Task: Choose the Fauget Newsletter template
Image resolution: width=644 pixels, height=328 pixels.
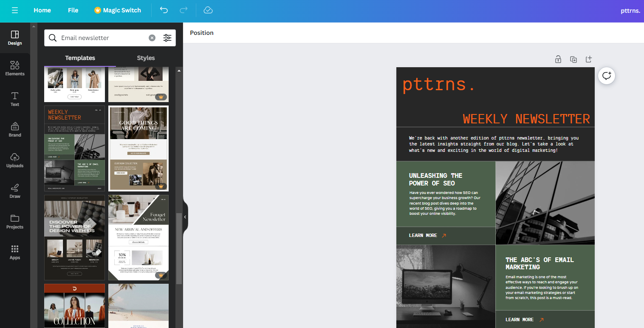Action: [x=138, y=238]
